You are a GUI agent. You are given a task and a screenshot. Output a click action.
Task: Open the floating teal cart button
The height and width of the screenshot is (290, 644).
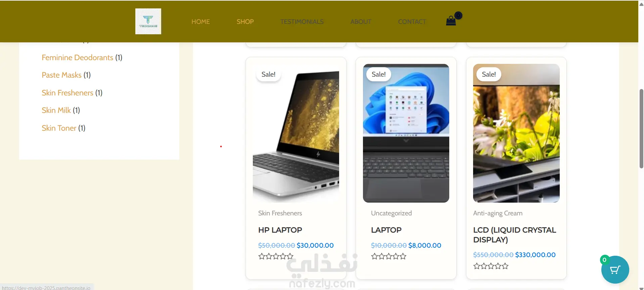click(x=615, y=270)
